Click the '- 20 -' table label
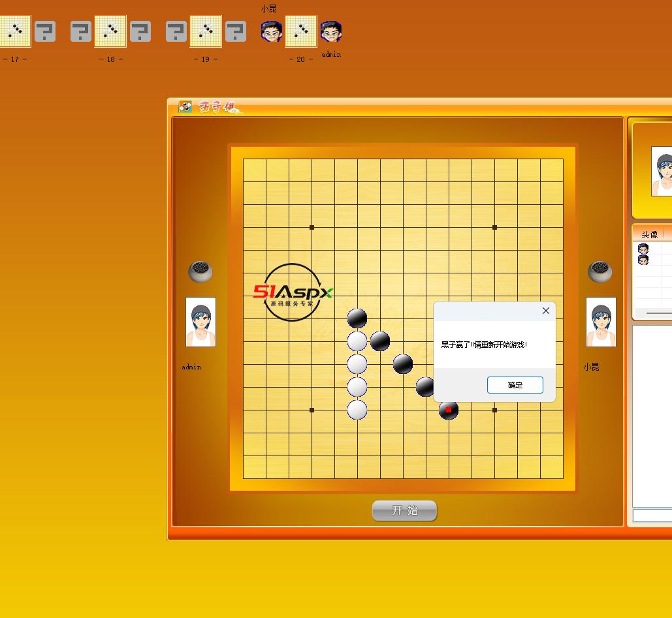The width and height of the screenshot is (672, 618). point(301,59)
